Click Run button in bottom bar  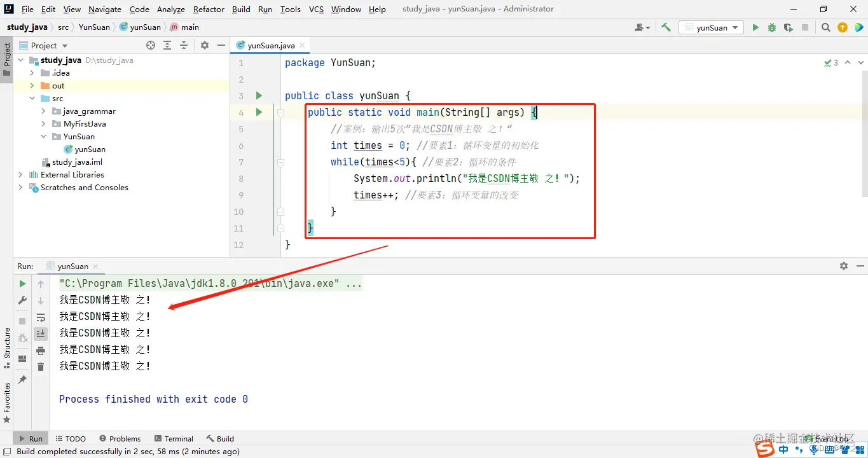click(30, 438)
